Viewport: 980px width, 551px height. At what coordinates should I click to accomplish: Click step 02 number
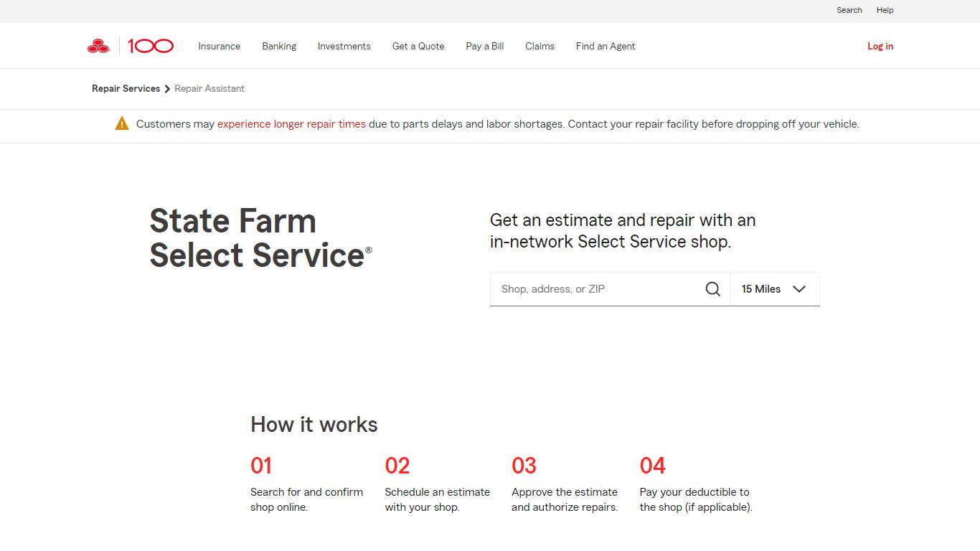coord(397,466)
